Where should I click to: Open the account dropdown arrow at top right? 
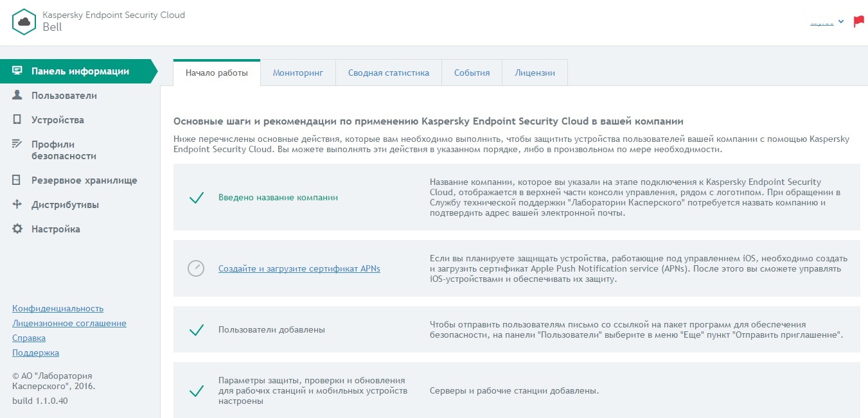[x=841, y=22]
